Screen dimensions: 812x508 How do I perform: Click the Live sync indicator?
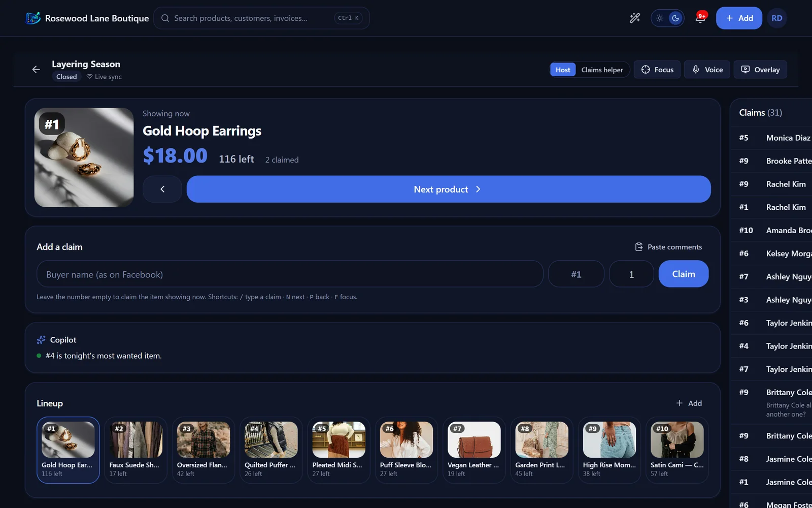point(104,77)
